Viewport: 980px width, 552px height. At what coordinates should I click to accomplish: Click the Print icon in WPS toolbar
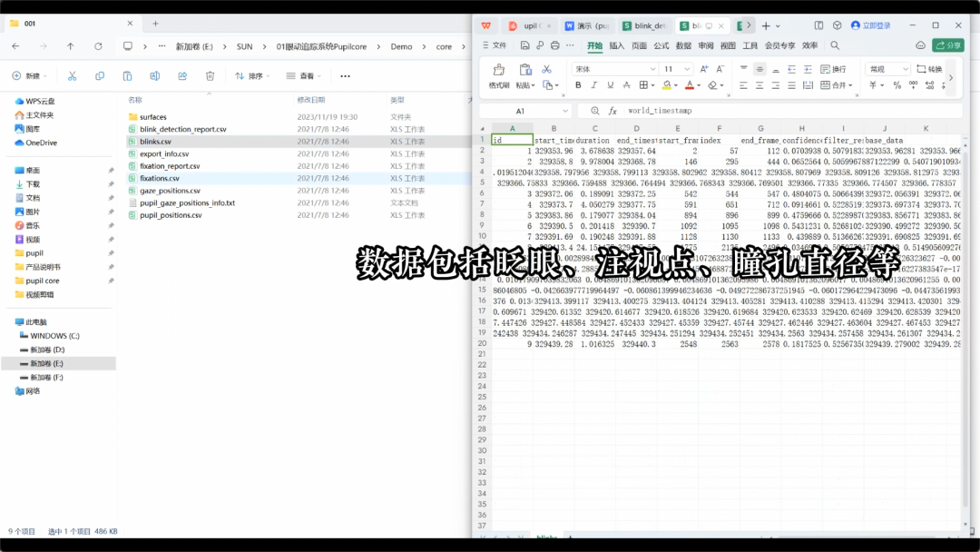click(x=555, y=45)
